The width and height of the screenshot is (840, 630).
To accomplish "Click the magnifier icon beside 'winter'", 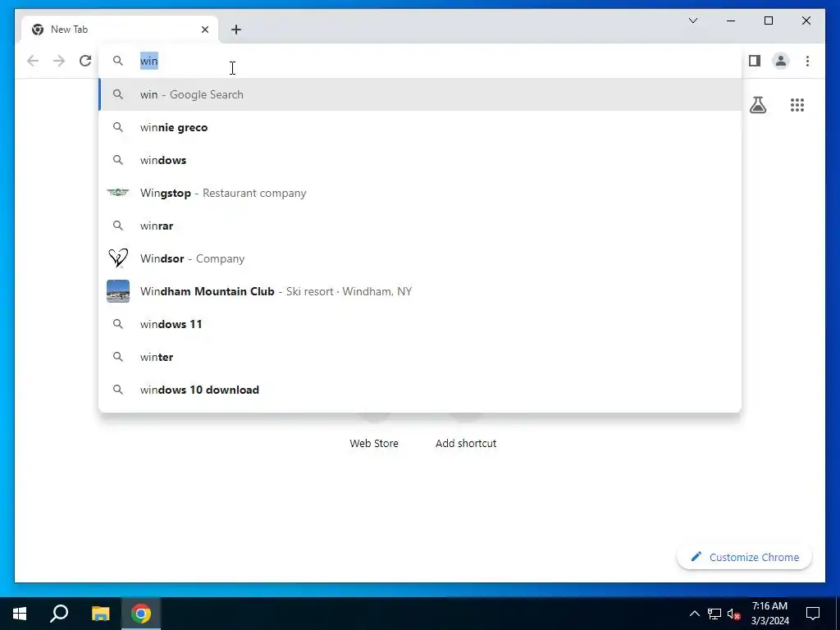I will click(118, 357).
